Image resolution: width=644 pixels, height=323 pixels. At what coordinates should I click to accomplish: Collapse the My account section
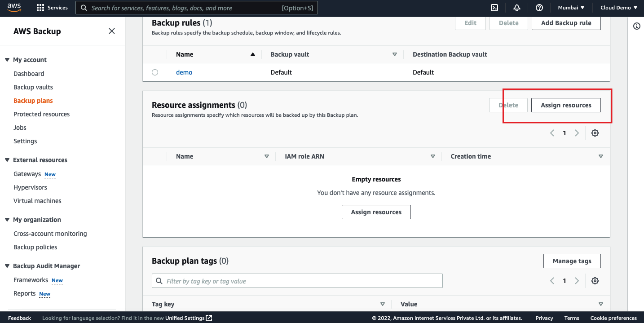[x=7, y=60]
